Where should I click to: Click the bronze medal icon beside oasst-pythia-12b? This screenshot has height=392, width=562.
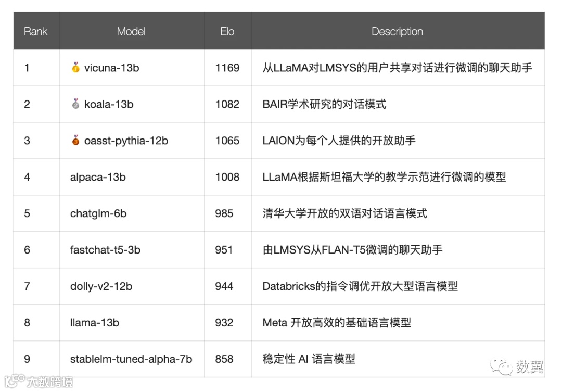pyautogui.click(x=75, y=140)
